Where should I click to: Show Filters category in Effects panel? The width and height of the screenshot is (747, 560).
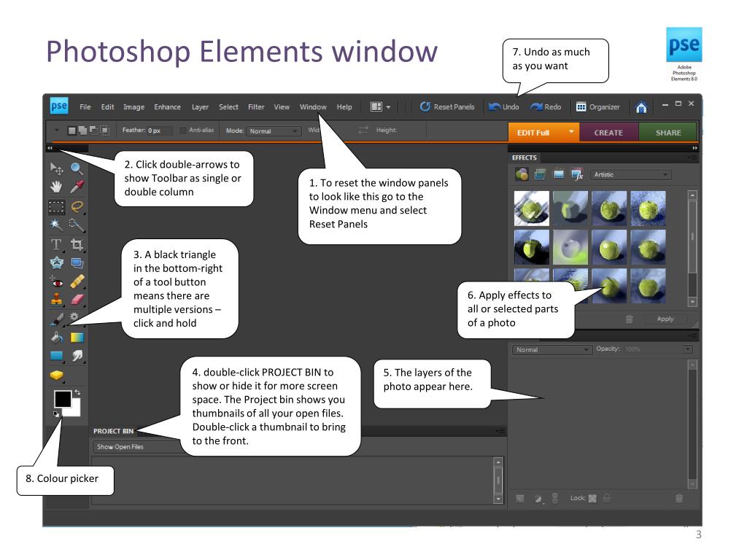point(522,174)
